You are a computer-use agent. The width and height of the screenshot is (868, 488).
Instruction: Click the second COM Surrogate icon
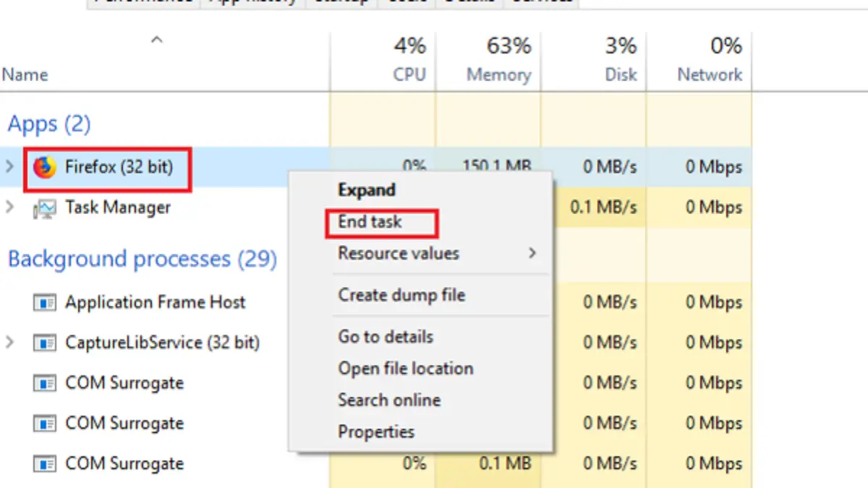click(45, 424)
